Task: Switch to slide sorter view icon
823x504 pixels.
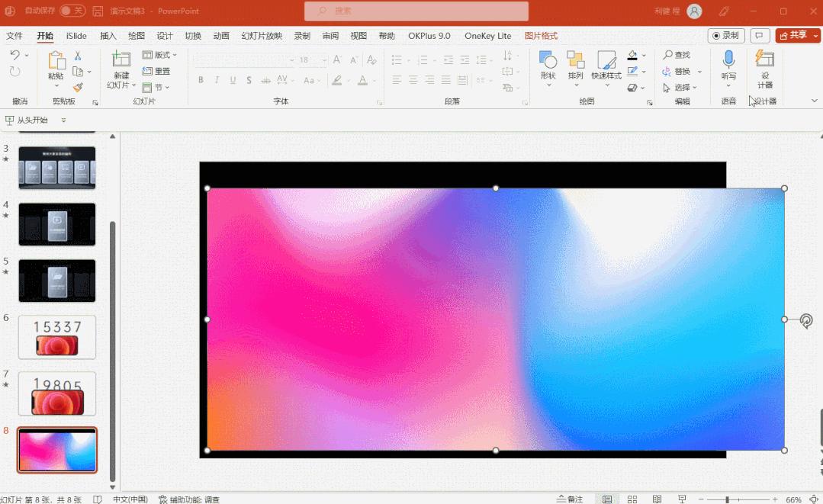Action: click(x=632, y=499)
